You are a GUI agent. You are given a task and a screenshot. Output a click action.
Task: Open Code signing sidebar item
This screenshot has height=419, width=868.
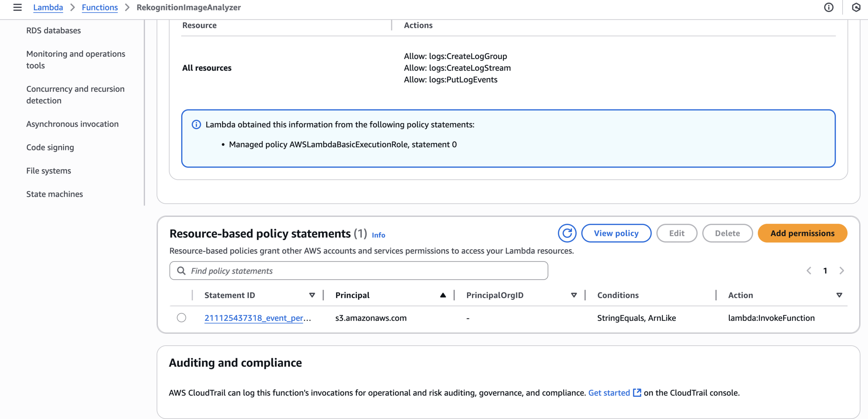pyautogui.click(x=50, y=147)
